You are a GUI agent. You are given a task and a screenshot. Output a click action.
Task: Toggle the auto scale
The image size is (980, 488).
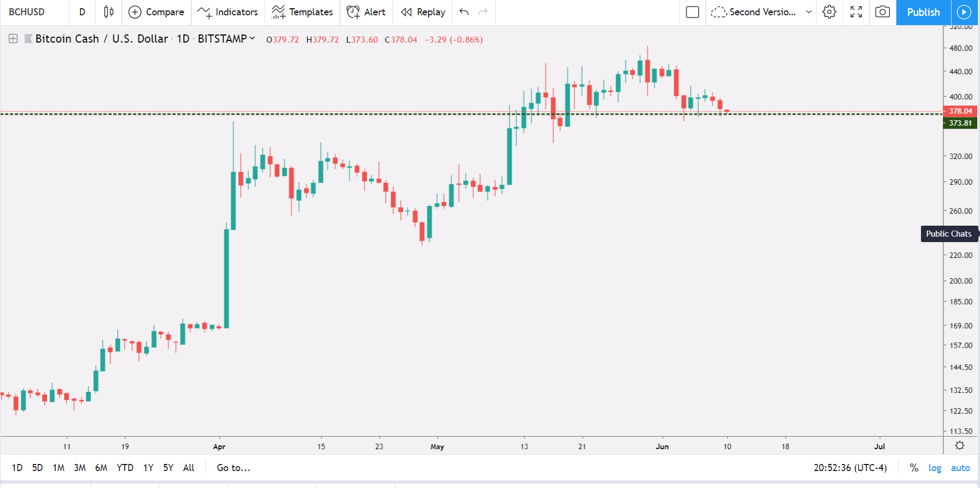[960, 468]
